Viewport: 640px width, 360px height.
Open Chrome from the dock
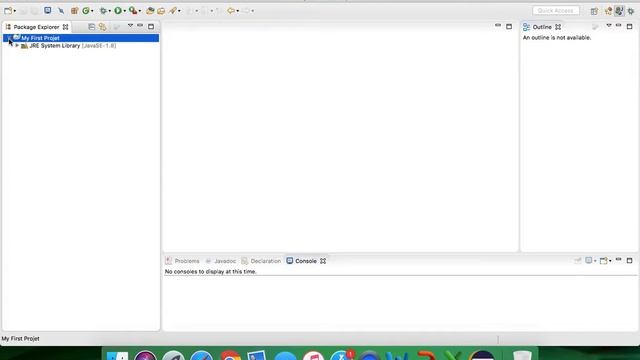click(x=230, y=356)
